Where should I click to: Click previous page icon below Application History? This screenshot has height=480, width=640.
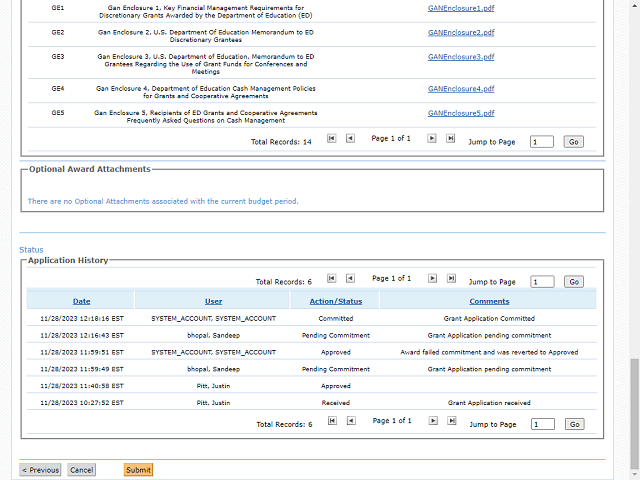350,421
